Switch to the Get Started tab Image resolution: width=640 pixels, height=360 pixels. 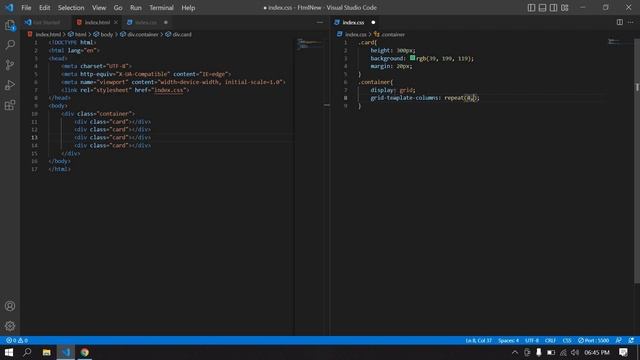coord(46,22)
